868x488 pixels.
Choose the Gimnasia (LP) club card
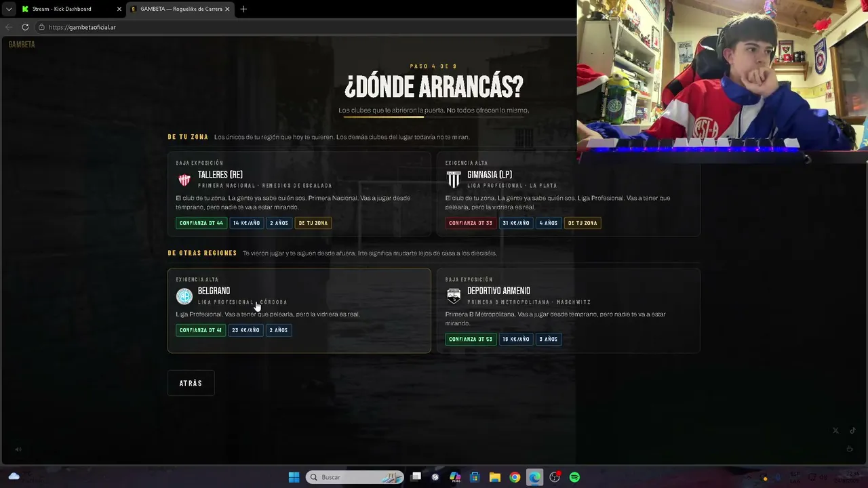(x=568, y=194)
